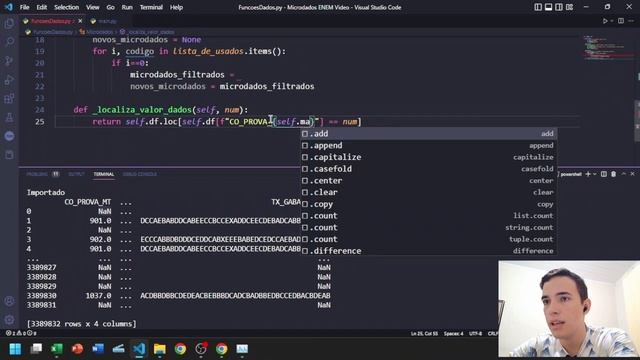Choose .center suggestion

point(429,180)
